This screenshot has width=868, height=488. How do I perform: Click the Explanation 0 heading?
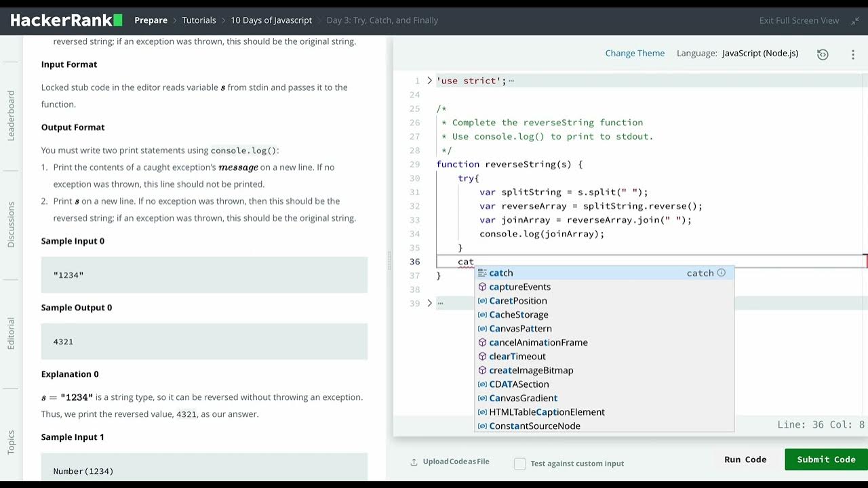[70, 374]
